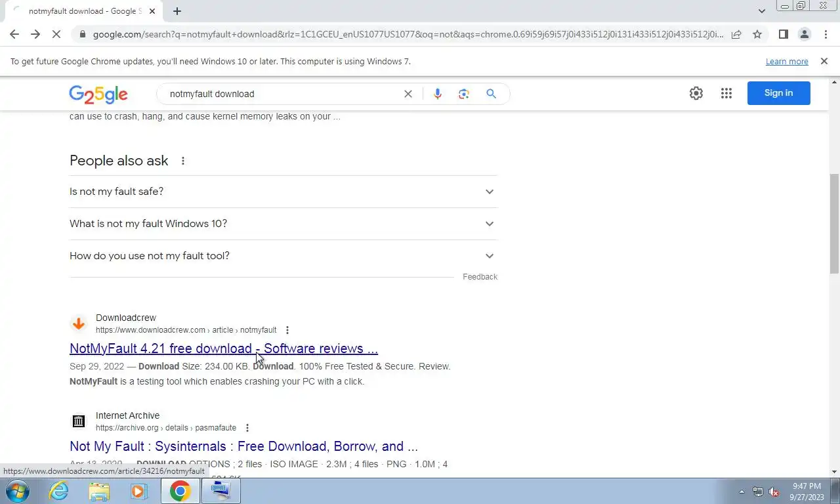The height and width of the screenshot is (504, 840).
Task: Clear the search query with X
Action: tap(408, 94)
